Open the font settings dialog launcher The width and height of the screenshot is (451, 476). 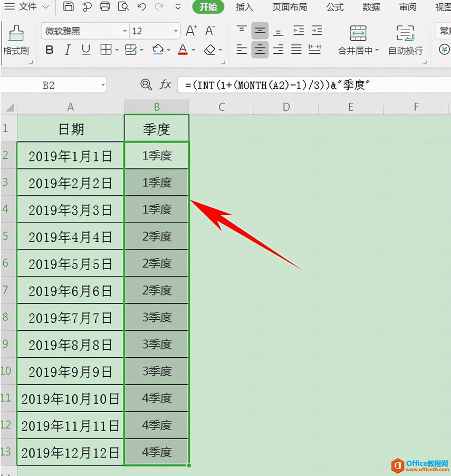click(223, 62)
